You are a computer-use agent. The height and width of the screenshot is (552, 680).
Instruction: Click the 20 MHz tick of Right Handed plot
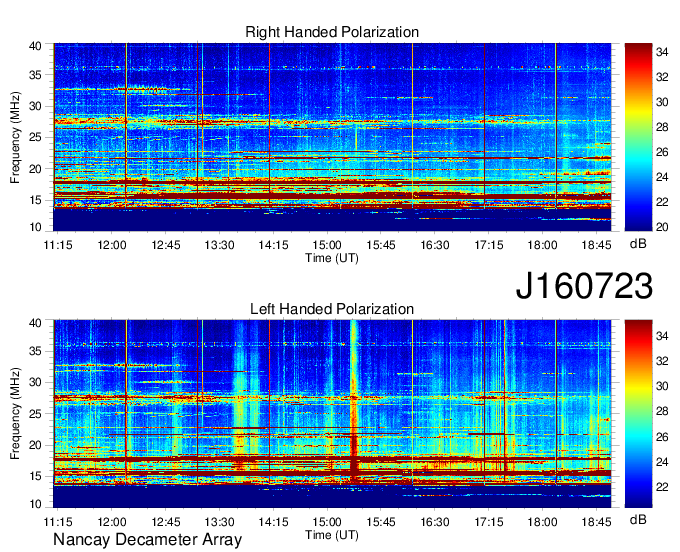pos(36,169)
